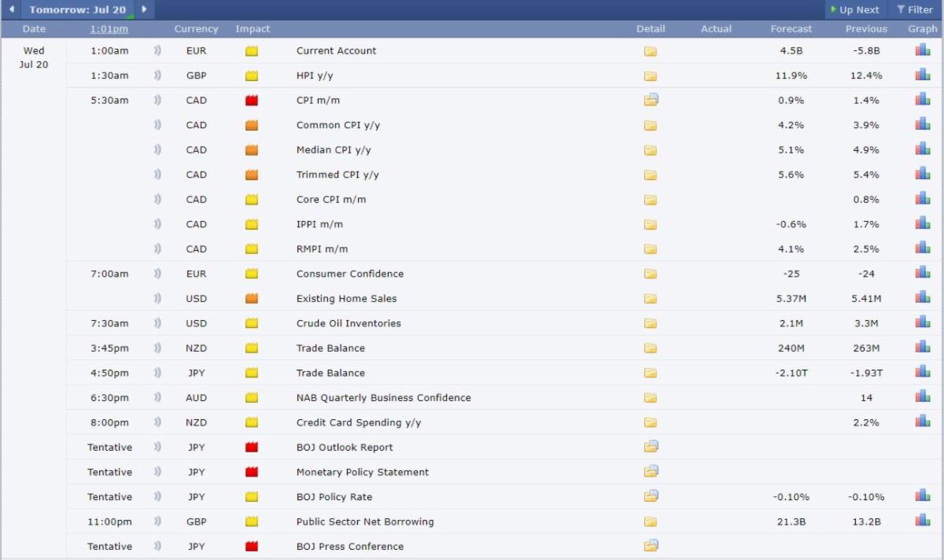Open the Filter options
This screenshot has width=944, height=560.
click(914, 9)
